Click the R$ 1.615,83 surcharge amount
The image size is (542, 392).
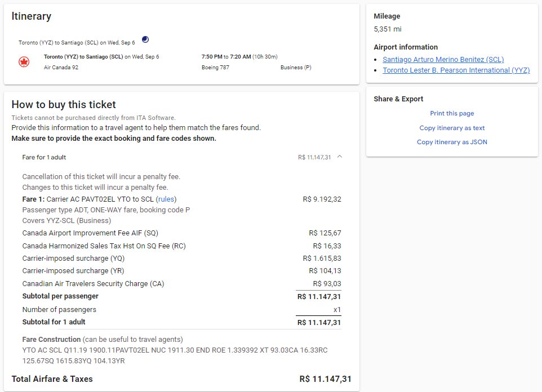pos(322,258)
